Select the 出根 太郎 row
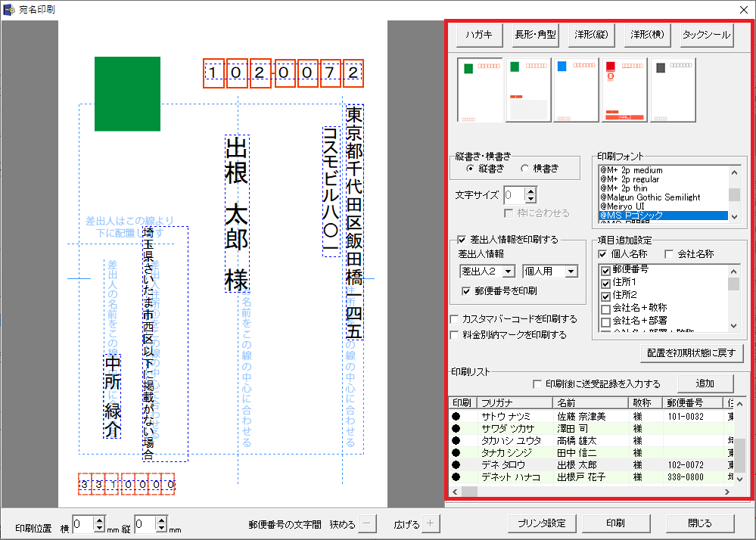 point(591,465)
